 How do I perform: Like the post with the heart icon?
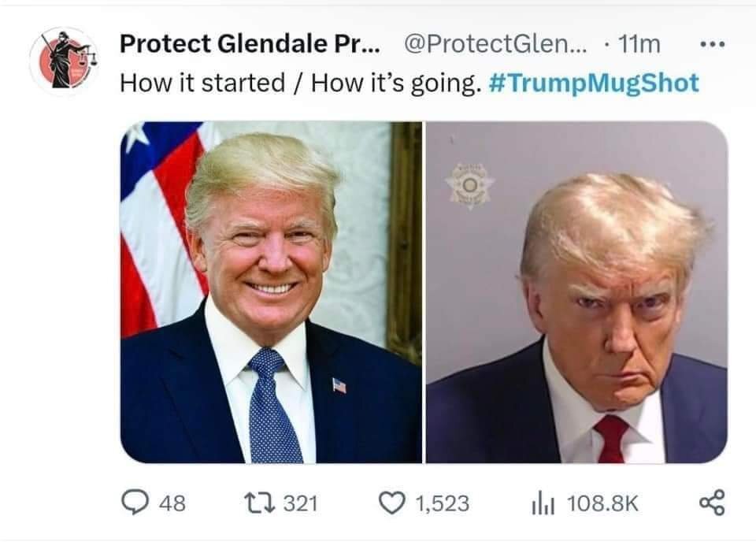tap(391, 503)
